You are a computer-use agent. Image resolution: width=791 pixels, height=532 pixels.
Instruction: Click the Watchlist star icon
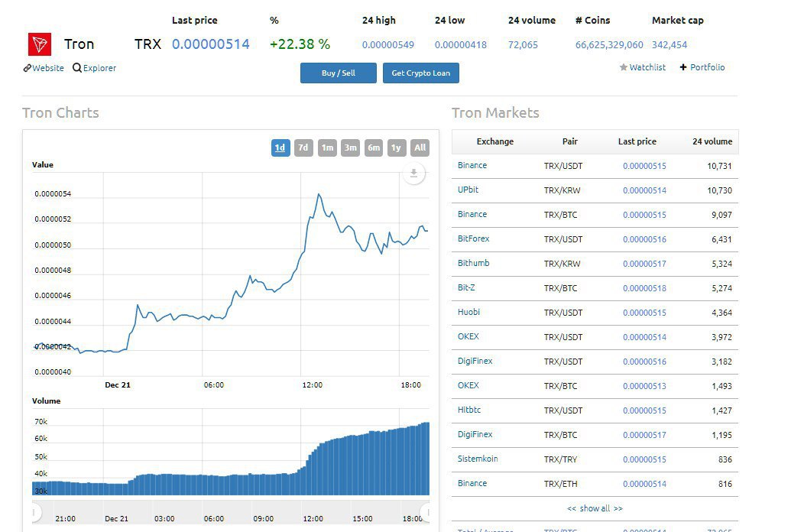click(623, 67)
